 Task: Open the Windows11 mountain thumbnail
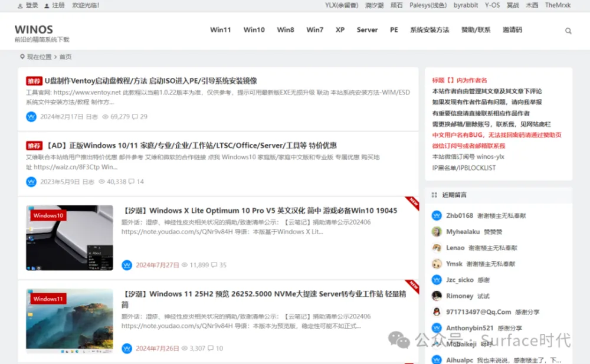[x=70, y=321]
